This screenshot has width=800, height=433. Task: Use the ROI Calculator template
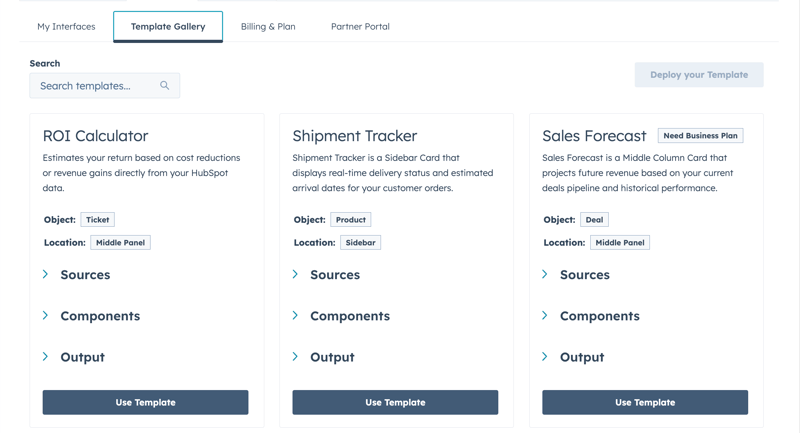click(x=145, y=402)
